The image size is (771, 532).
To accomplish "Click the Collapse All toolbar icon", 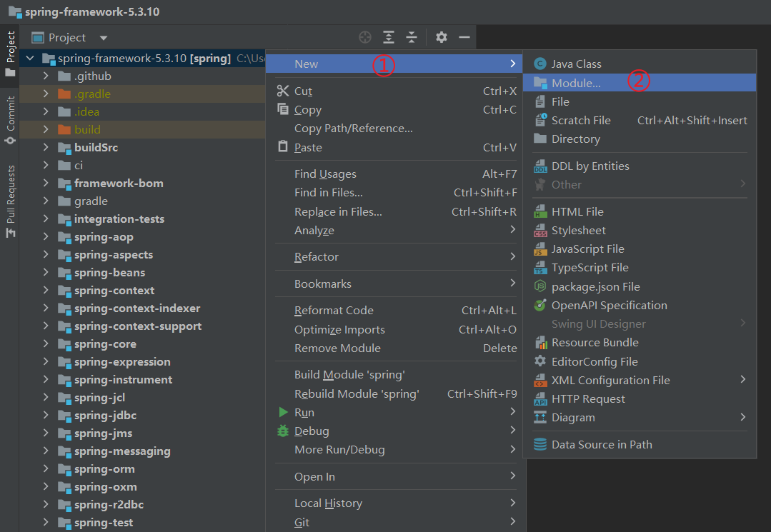I will click(x=412, y=37).
